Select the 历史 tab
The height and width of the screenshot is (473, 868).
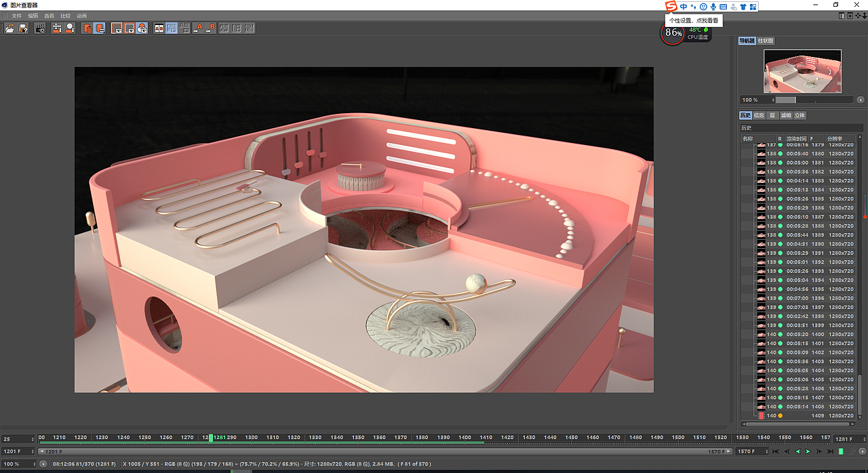click(745, 115)
